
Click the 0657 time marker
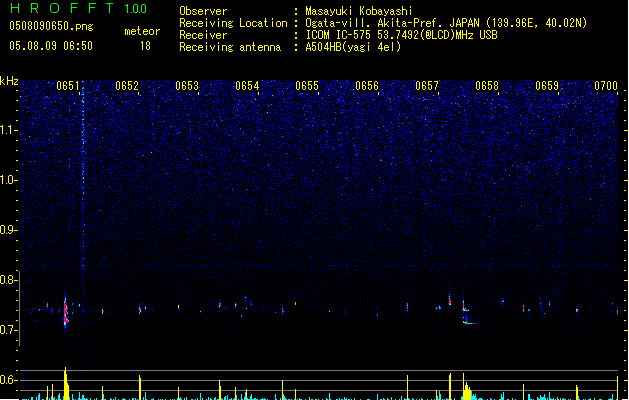tap(427, 86)
